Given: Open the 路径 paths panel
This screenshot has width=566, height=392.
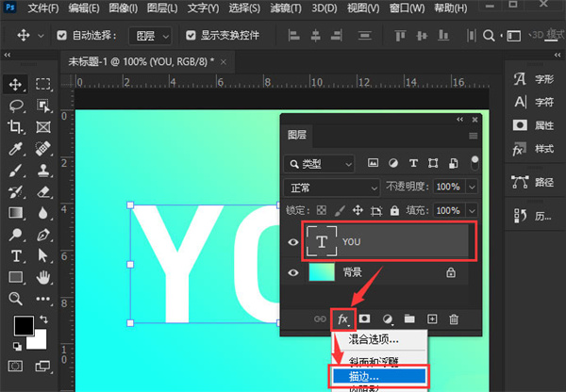Looking at the screenshot, I should pyautogui.click(x=534, y=182).
